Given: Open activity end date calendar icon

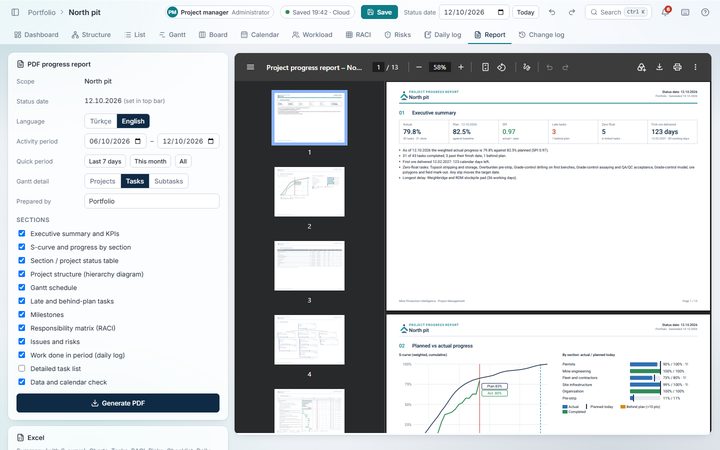Looking at the screenshot, I should [x=211, y=141].
